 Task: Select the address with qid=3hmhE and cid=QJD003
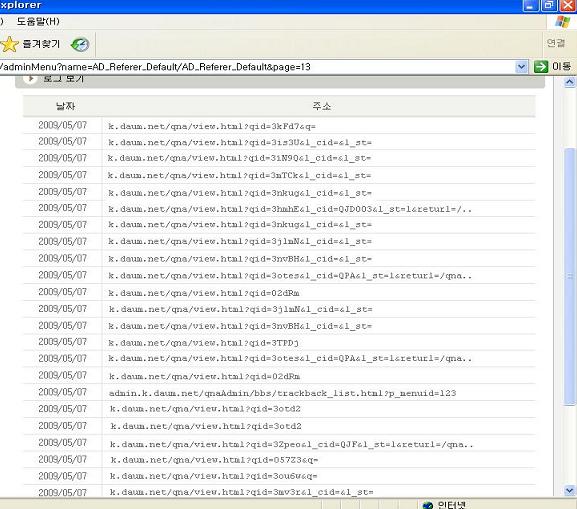click(x=290, y=209)
